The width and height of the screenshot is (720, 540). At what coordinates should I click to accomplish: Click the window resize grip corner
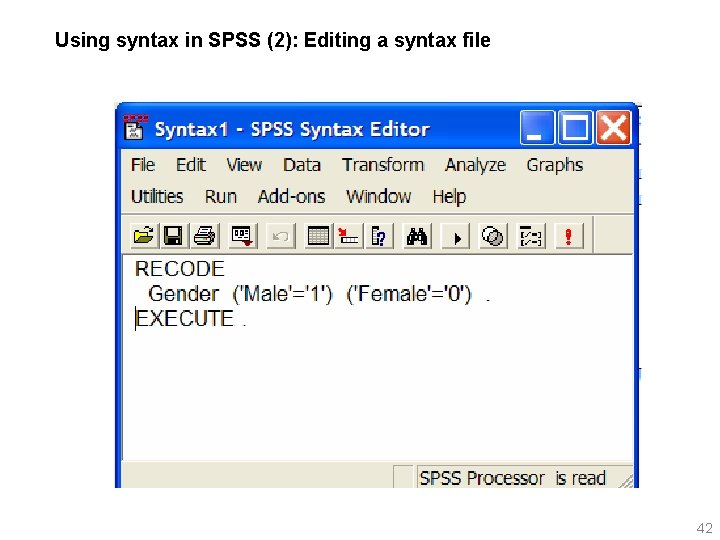(x=625, y=480)
